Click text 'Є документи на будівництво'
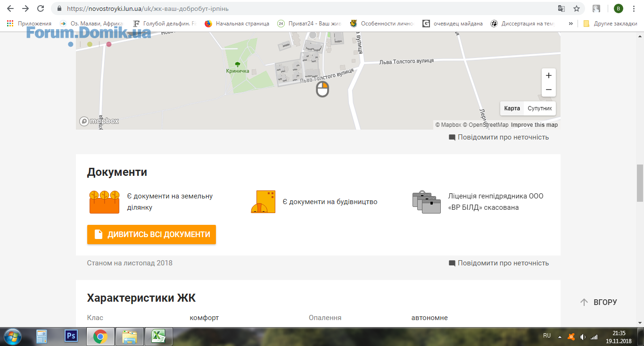 (x=330, y=202)
